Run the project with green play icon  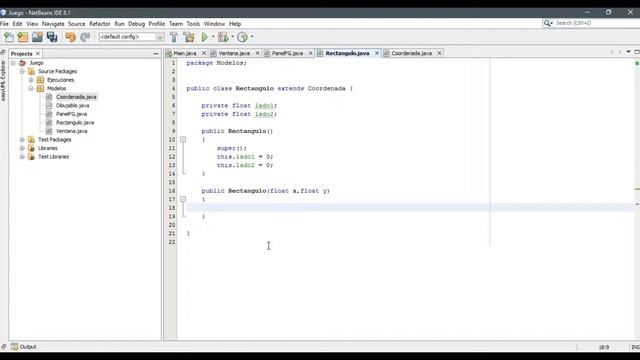[x=204, y=37]
